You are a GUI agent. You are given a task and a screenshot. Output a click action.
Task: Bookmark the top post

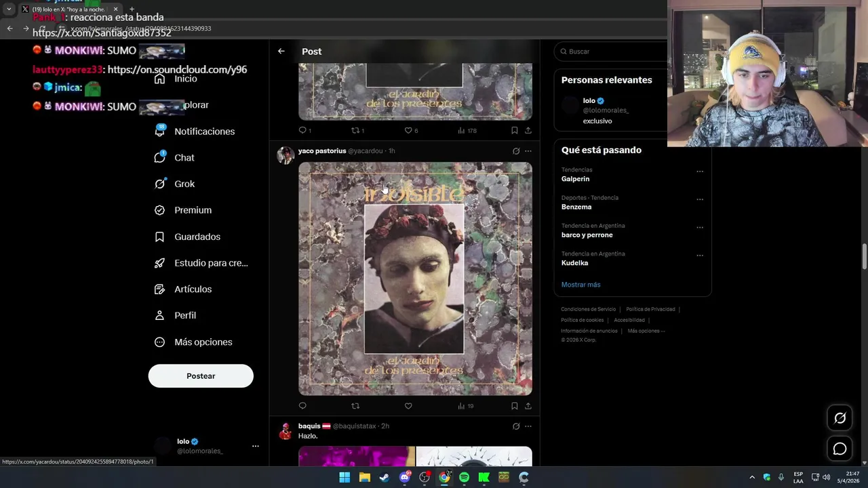514,130
